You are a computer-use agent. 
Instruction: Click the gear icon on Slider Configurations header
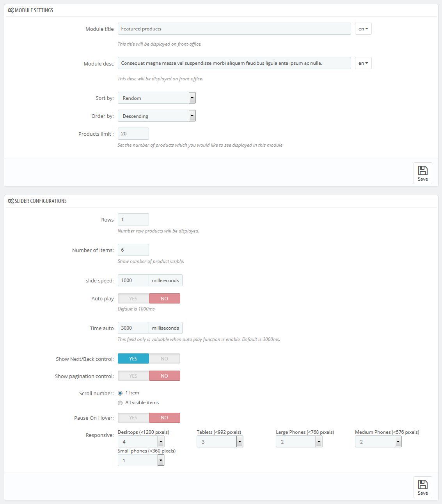(x=11, y=201)
